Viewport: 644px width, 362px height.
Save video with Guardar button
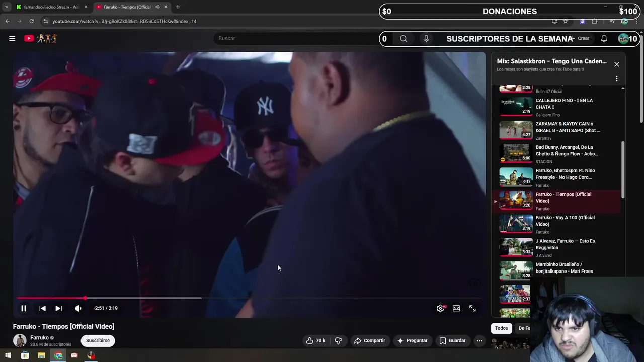452,341
